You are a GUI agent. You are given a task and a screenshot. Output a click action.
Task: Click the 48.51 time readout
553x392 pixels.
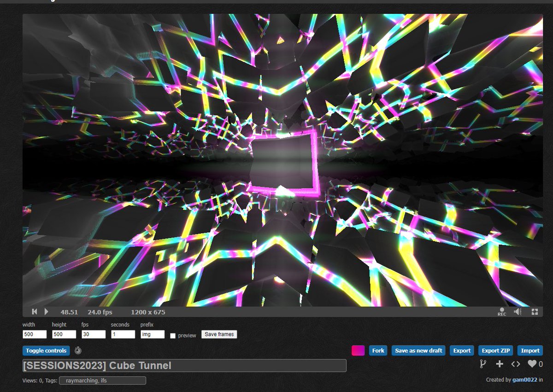(x=69, y=312)
